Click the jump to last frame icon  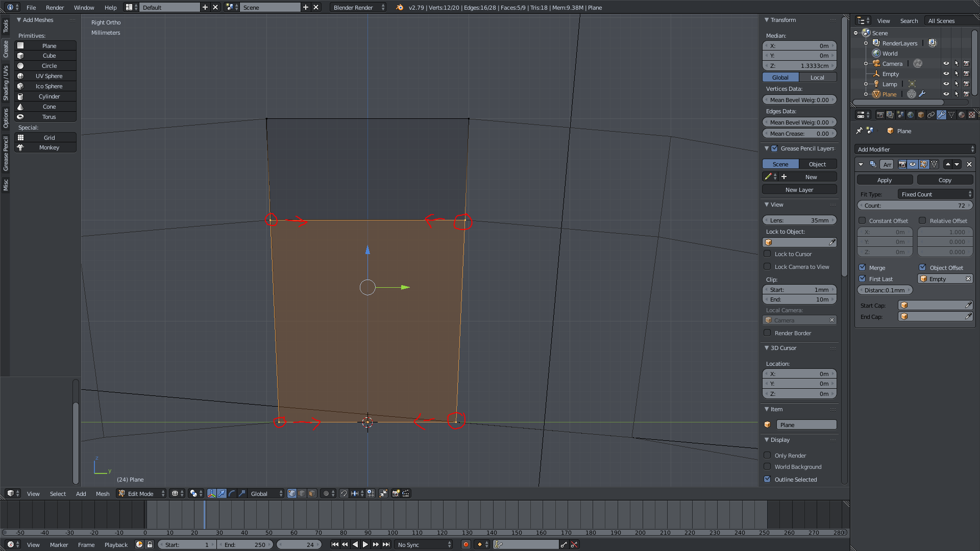[386, 544]
